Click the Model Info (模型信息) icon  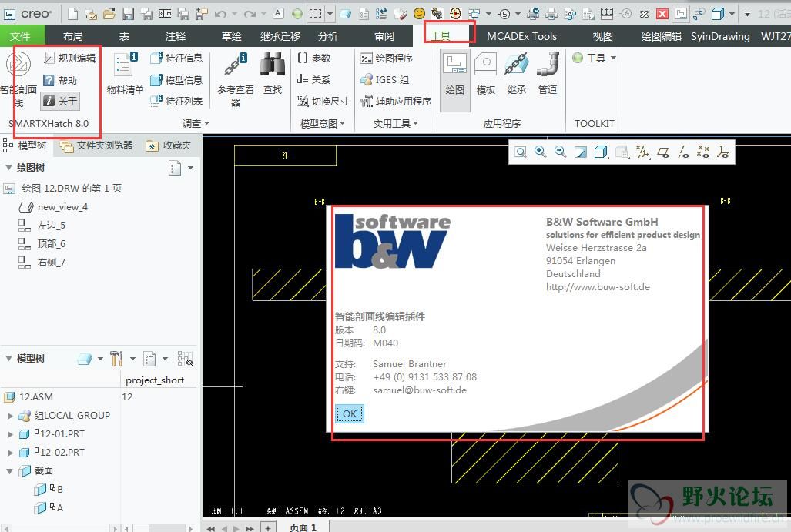pos(176,79)
